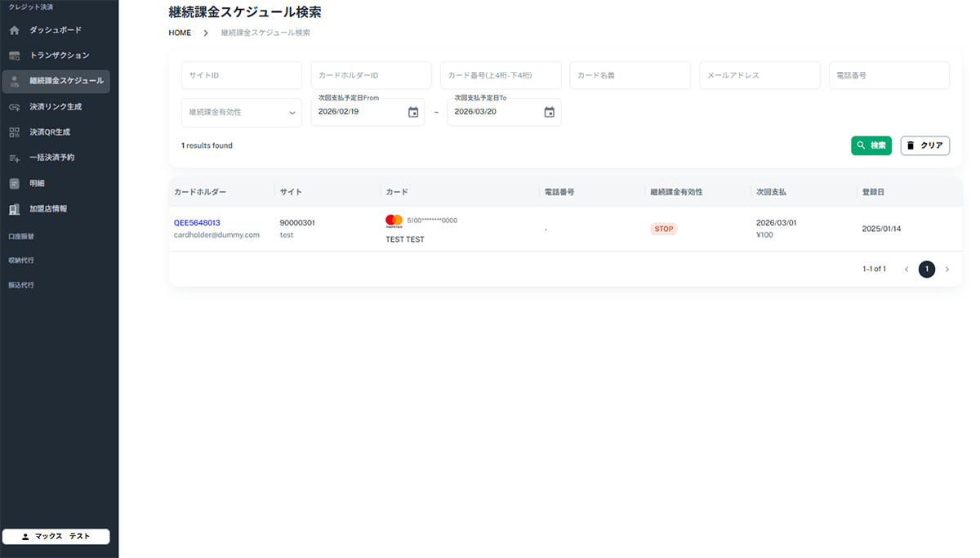
Task: Click the サイトID input field
Action: point(242,75)
